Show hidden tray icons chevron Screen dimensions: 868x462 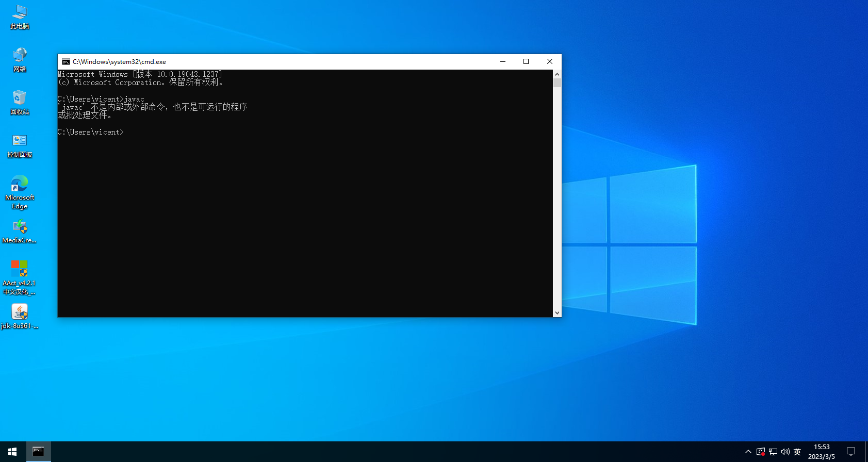pyautogui.click(x=748, y=452)
